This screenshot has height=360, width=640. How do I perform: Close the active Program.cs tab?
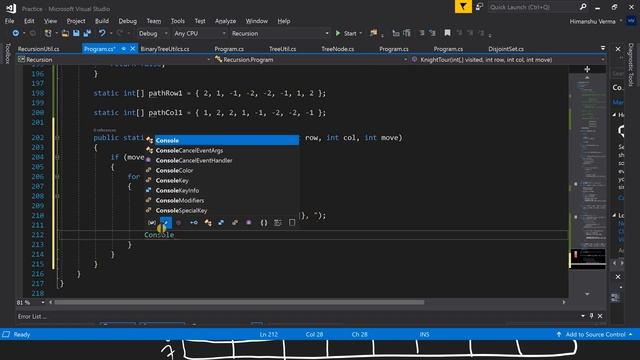tap(133, 49)
